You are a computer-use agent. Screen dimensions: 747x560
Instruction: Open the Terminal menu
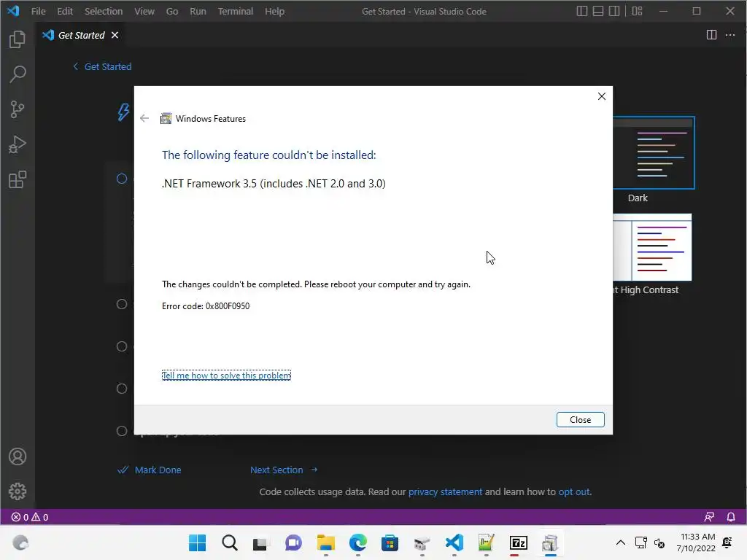point(236,11)
